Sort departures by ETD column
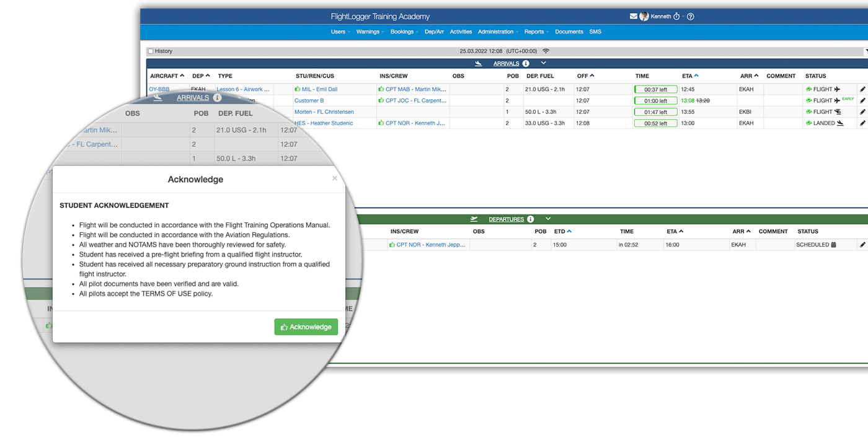868x448 pixels. [x=562, y=232]
